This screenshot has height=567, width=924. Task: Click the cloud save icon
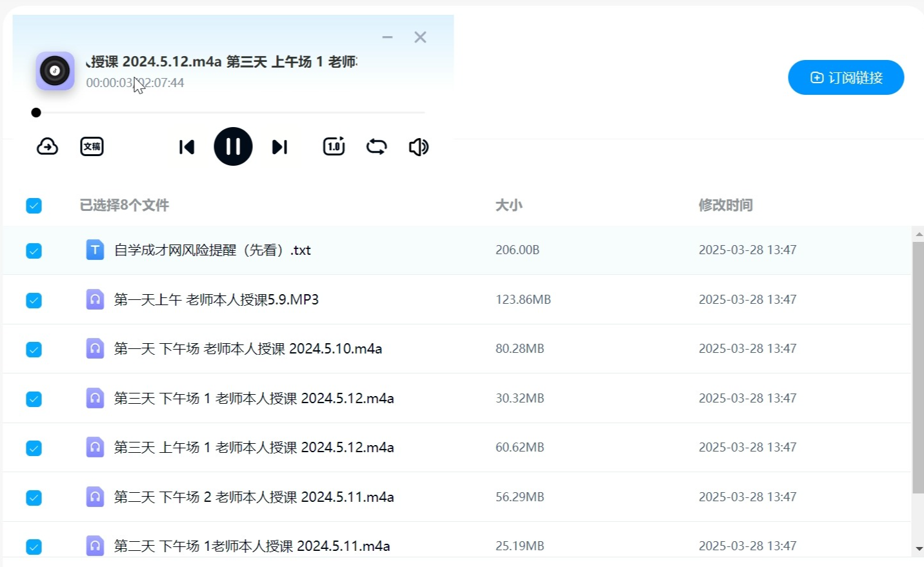[47, 146]
